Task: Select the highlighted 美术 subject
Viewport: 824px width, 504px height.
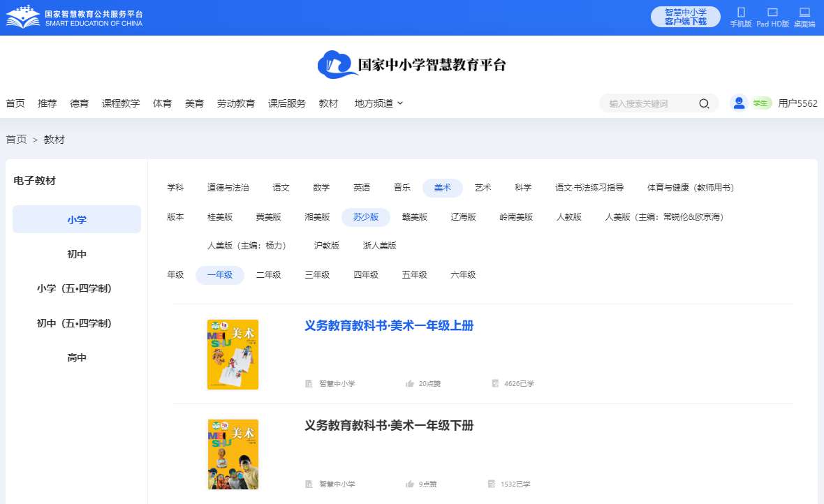Action: click(x=443, y=188)
